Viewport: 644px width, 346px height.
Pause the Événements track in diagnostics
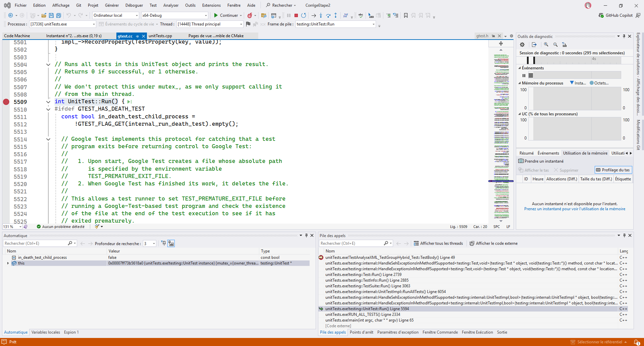(x=524, y=75)
